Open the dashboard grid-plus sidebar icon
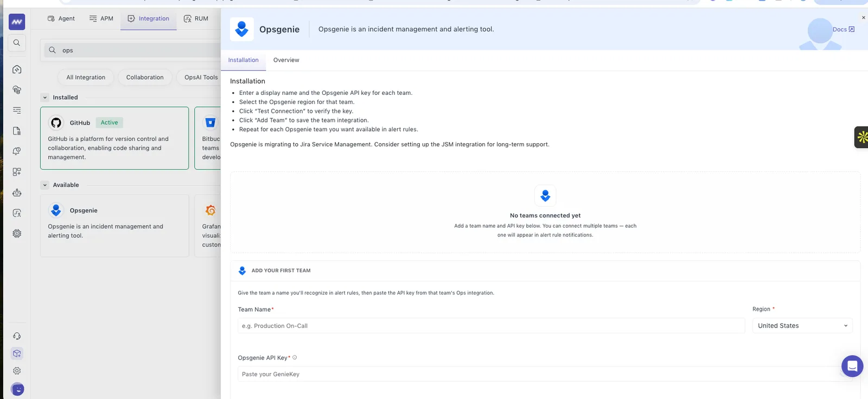This screenshot has height=399, width=868. [17, 172]
